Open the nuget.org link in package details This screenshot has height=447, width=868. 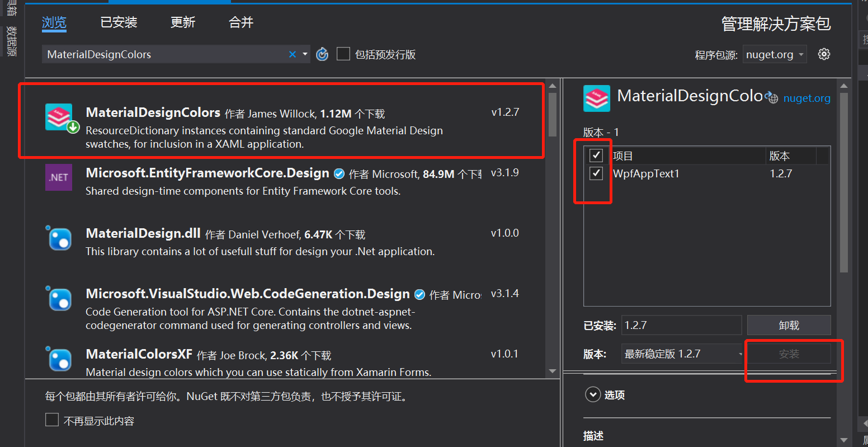pos(807,98)
